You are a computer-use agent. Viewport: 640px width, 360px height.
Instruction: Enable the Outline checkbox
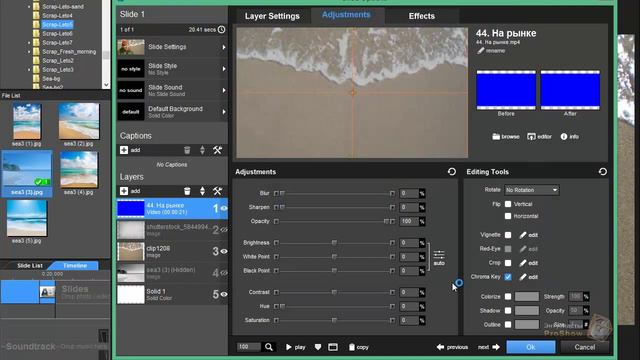pos(508,324)
